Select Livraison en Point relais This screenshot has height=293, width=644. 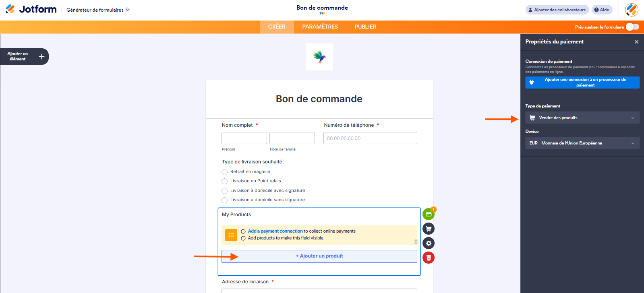pyautogui.click(x=224, y=181)
